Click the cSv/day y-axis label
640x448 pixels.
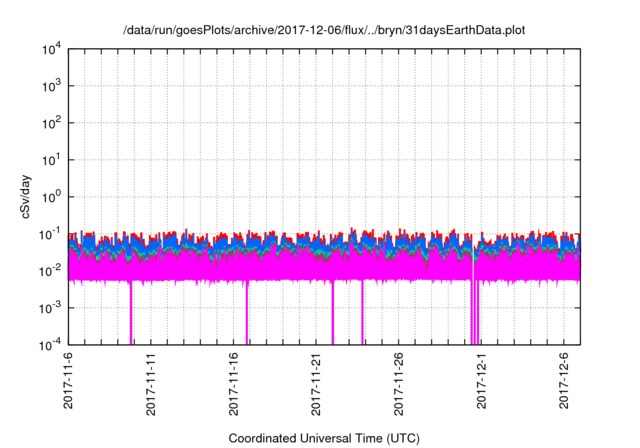26,197
